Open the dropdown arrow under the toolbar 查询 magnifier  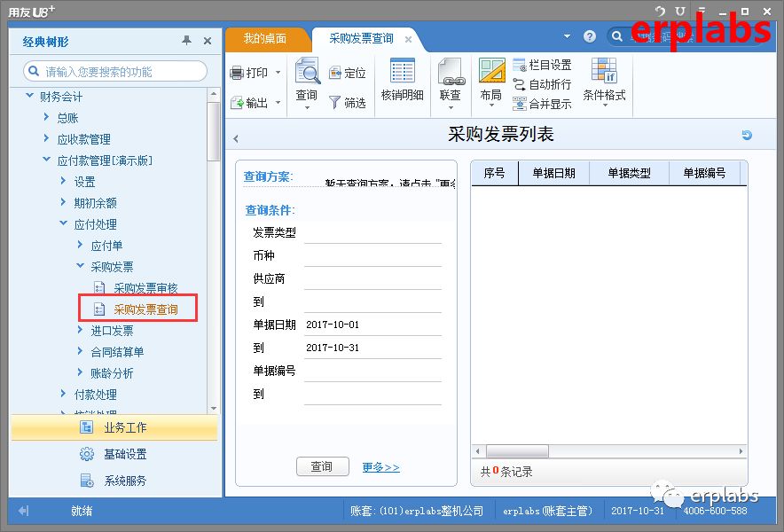click(x=307, y=108)
